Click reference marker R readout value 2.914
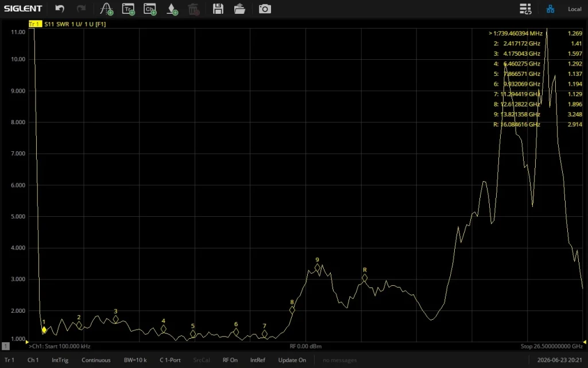Viewport: 588px width, 368px height. click(x=575, y=125)
